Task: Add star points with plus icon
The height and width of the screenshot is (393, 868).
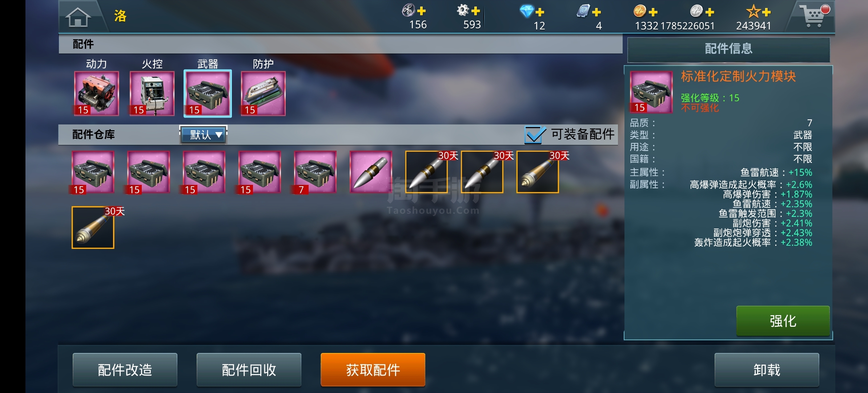Action: coord(767,12)
